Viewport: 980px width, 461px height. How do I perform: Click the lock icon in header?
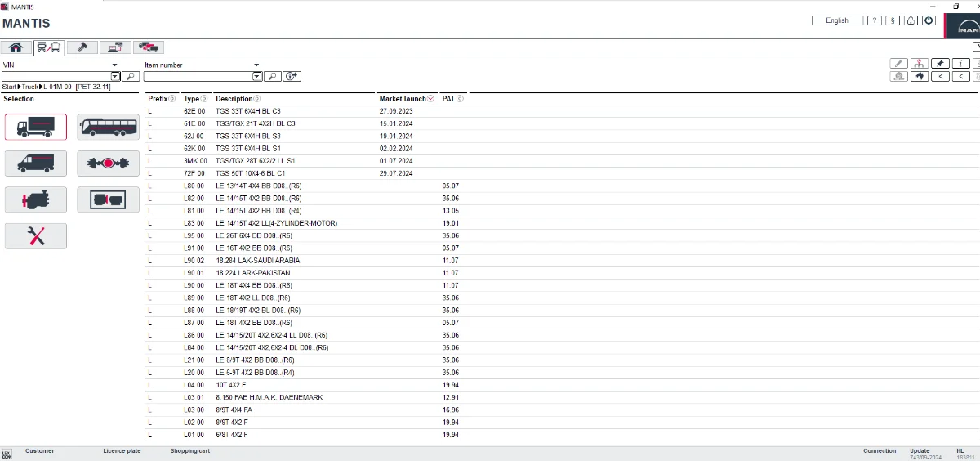[911, 20]
